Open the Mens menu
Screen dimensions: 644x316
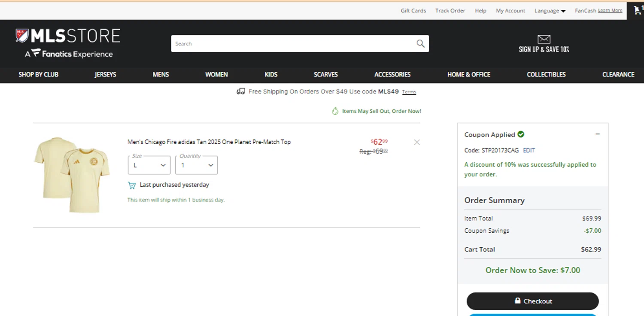click(161, 74)
